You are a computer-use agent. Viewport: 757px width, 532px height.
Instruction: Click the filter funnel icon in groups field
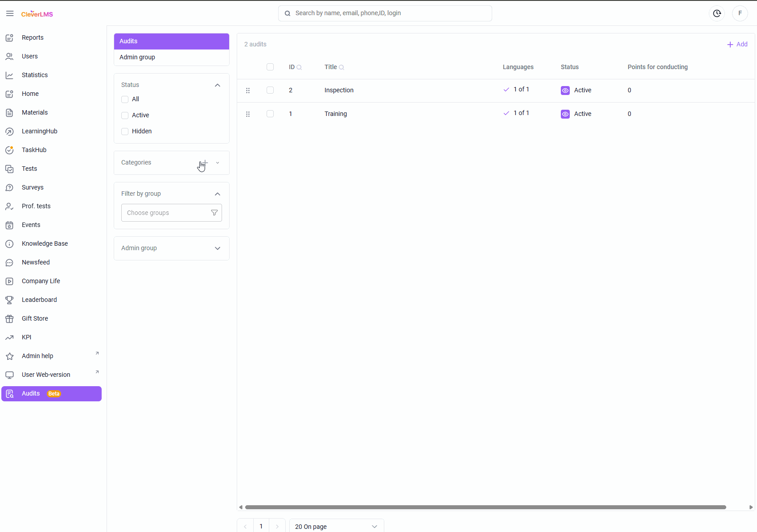(214, 213)
